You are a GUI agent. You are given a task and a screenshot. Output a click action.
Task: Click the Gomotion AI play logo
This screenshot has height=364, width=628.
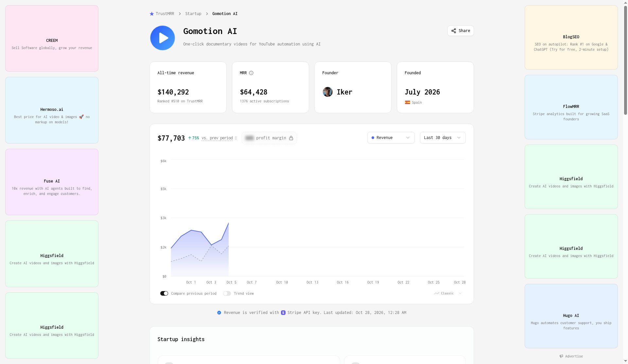[x=163, y=38]
